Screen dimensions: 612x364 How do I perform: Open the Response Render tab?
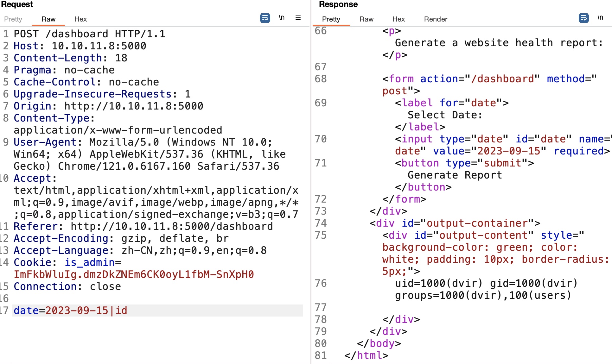click(x=436, y=19)
